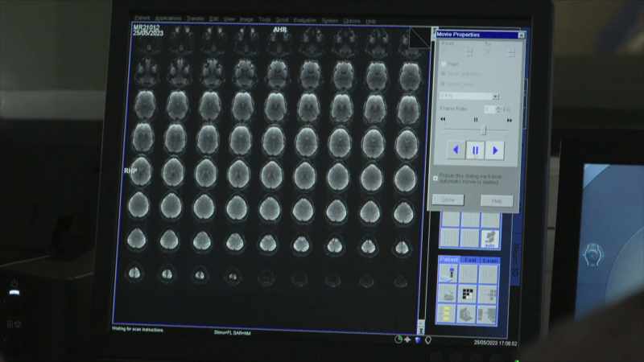Open the Transfer menu
Viewport: 644px width, 362px height.
tap(196, 19)
